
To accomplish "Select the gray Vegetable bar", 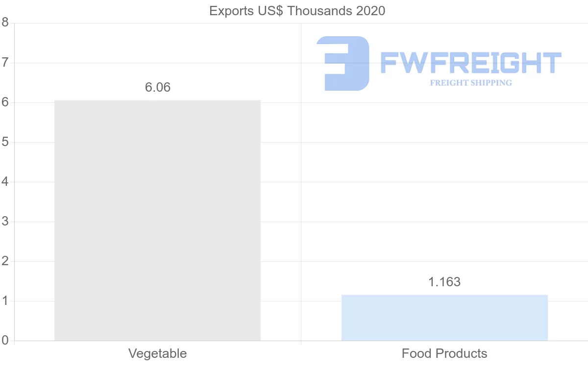I will click(x=157, y=221).
